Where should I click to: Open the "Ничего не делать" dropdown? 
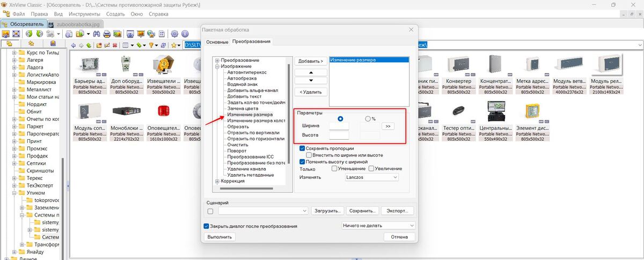click(x=378, y=226)
